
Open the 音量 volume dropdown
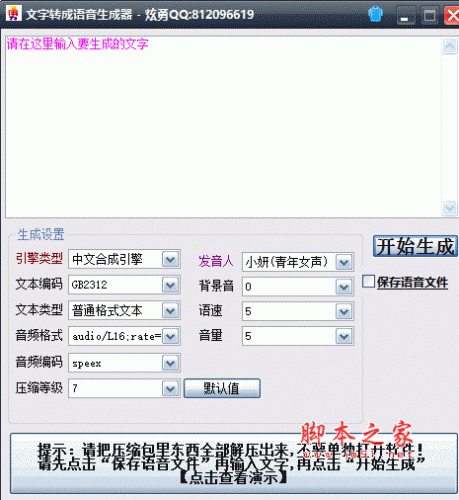click(x=344, y=336)
